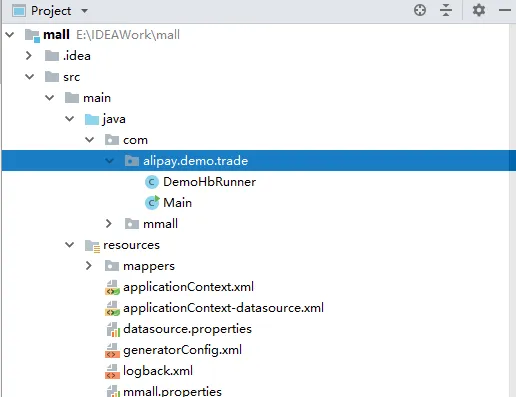Expand the .idea folder chevron
The width and height of the screenshot is (516, 397).
(29, 56)
